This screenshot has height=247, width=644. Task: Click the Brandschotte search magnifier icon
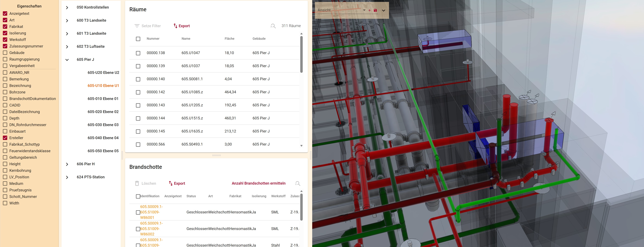click(298, 183)
